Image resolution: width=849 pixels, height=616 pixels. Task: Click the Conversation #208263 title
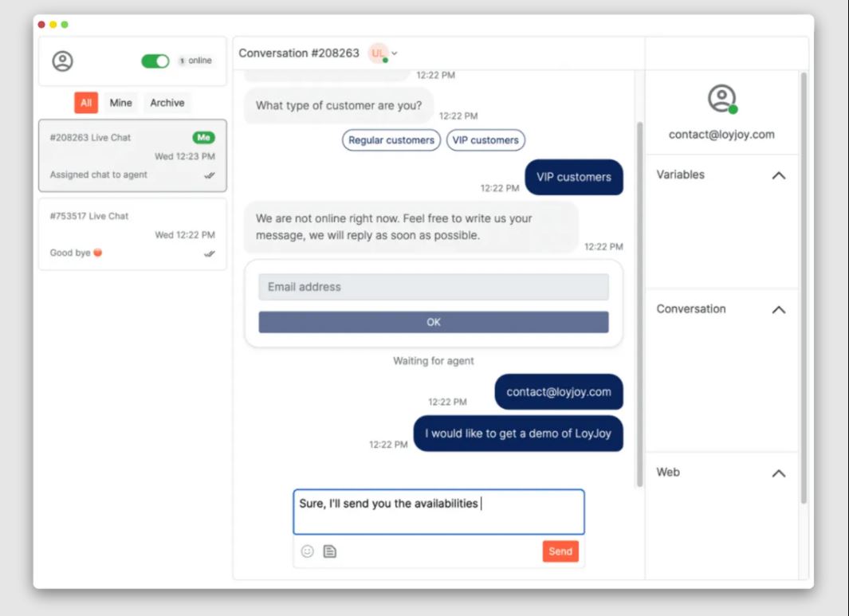299,53
